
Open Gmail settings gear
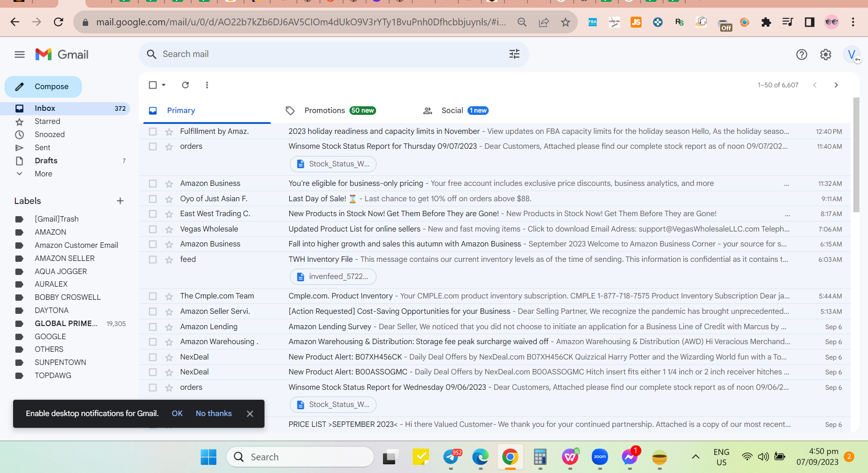pos(826,55)
